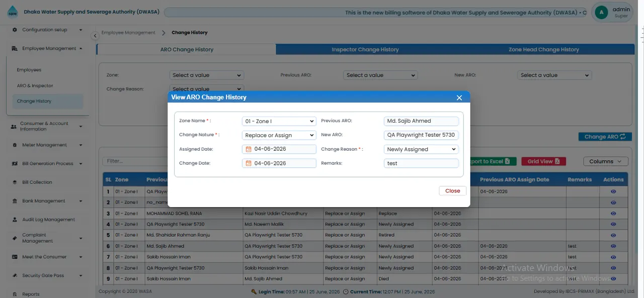Open the Employees submenu item
The image size is (644, 298).
[29, 70]
